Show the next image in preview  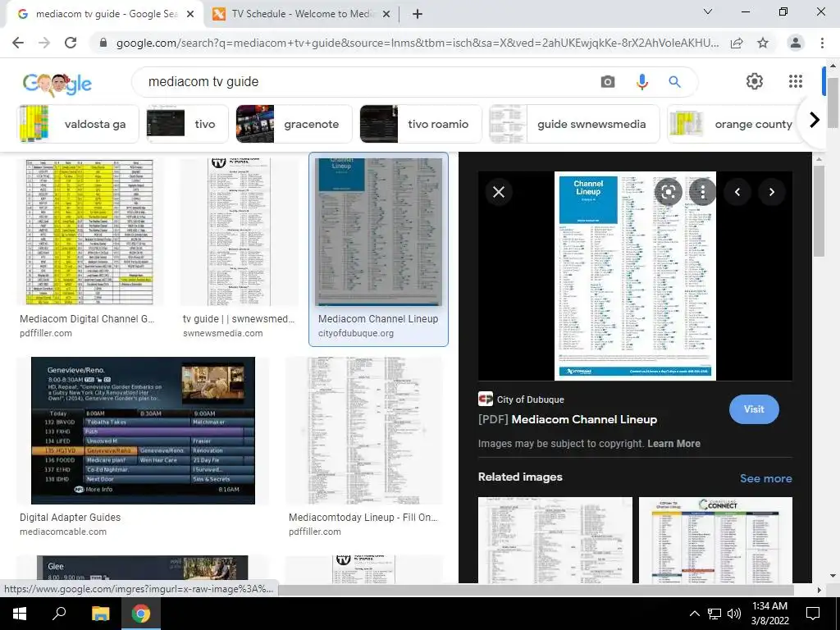(x=771, y=192)
